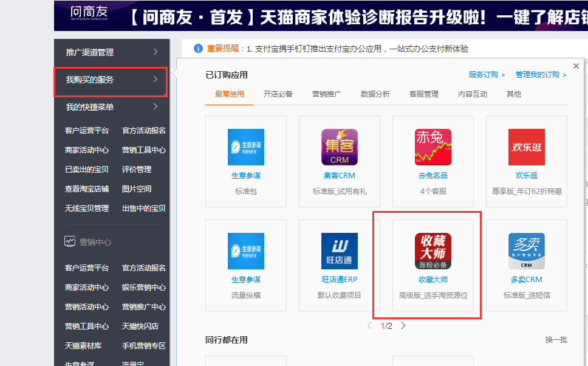This screenshot has height=366, width=588.
Task: Open the 赤兔名品 customer service app
Action: pyautogui.click(x=432, y=147)
